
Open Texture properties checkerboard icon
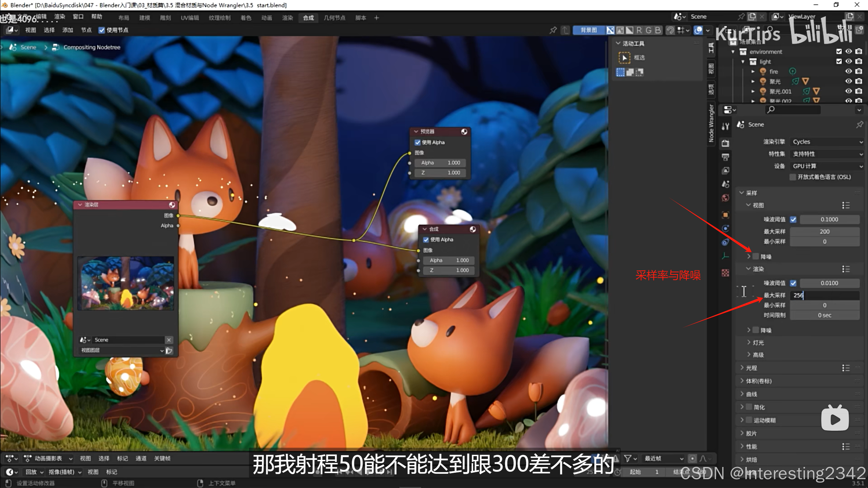pos(725,273)
